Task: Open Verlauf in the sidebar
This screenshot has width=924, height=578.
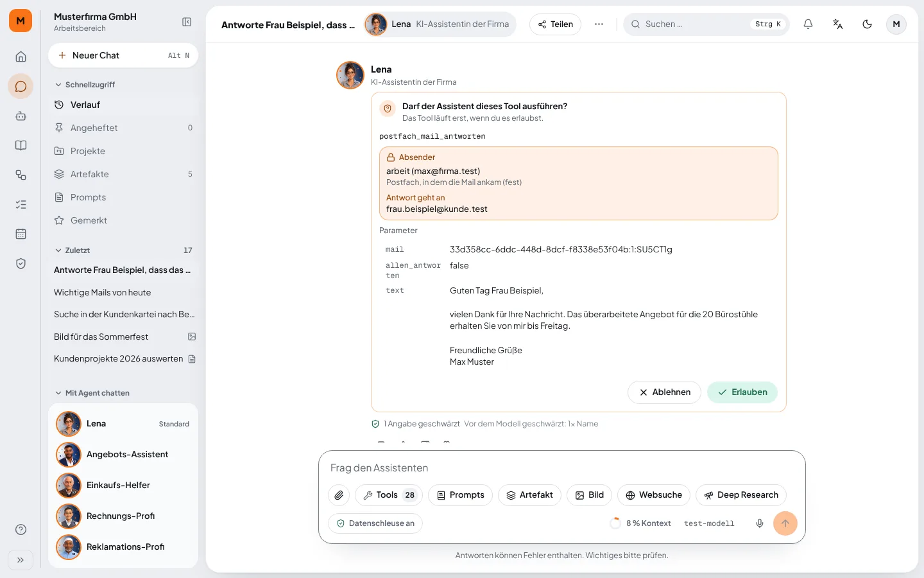Action: [123, 105]
